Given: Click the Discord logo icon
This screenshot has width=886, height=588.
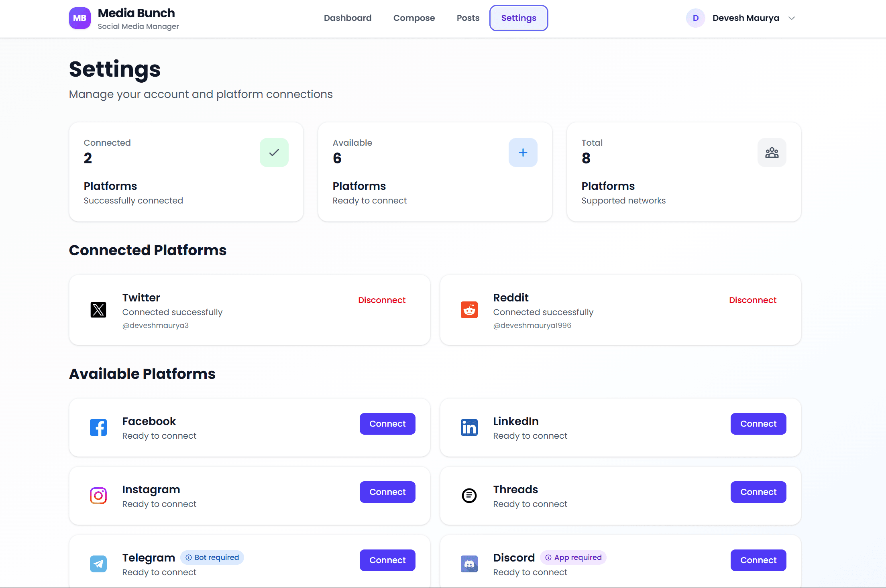Looking at the screenshot, I should (x=469, y=564).
